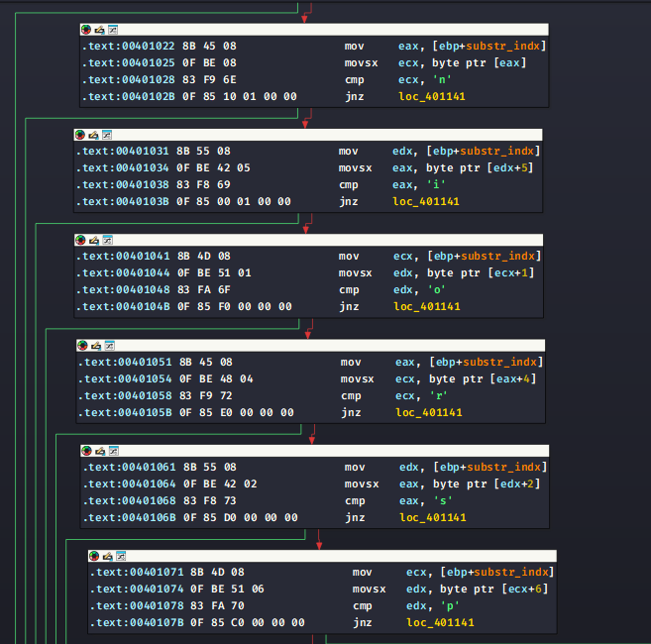Click the graph icon on the 00401071 node
The image size is (651, 644).
[120, 556]
